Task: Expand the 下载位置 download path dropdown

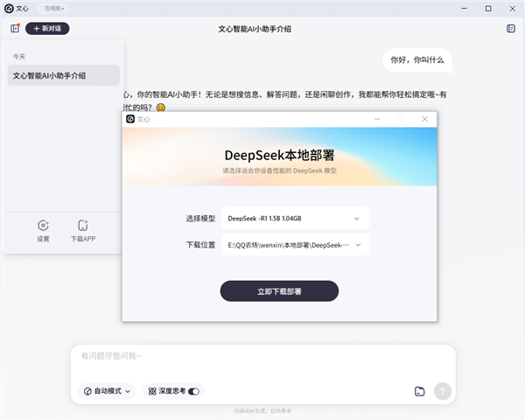Action: pyautogui.click(x=296, y=245)
